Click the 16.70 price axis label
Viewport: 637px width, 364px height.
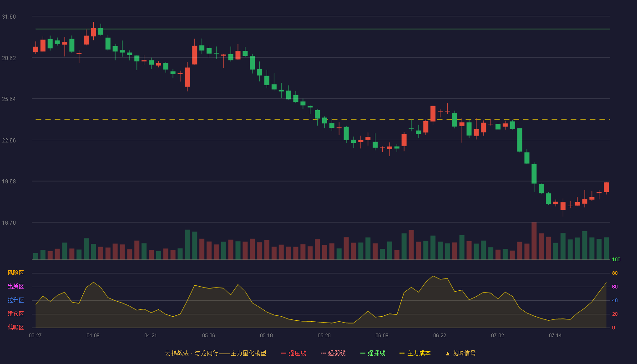(9, 223)
